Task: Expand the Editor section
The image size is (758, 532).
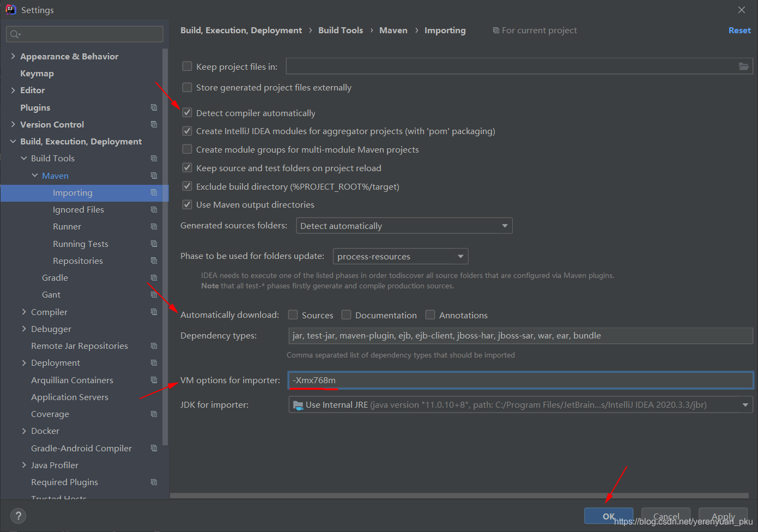Action: click(x=13, y=90)
